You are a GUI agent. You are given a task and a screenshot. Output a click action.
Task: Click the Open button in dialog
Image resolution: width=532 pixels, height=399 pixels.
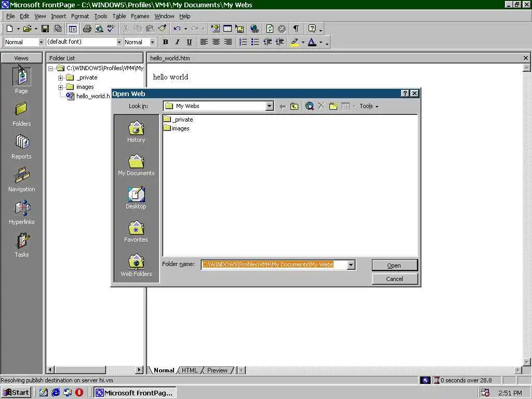394,265
